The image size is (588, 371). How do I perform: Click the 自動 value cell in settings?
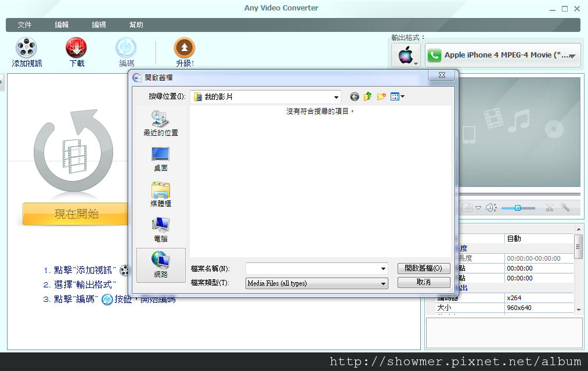(x=539, y=239)
